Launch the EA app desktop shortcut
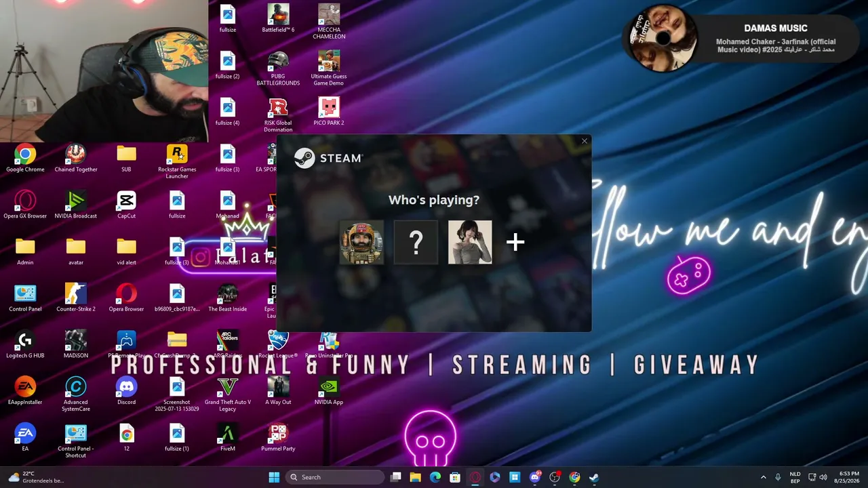 click(25, 438)
